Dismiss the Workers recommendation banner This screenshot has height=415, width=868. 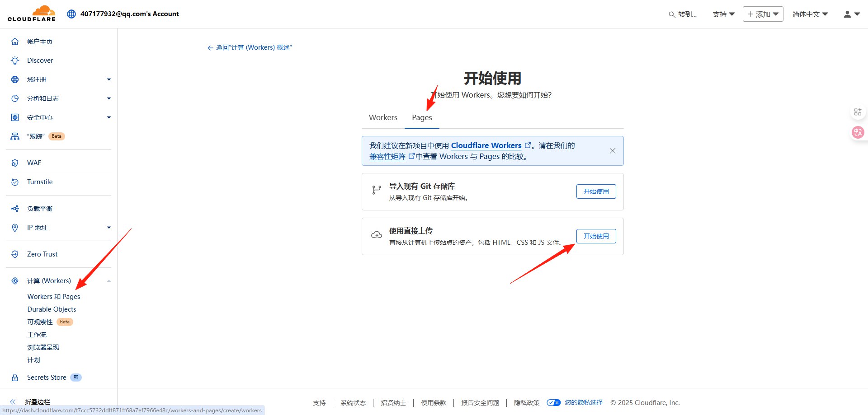pyautogui.click(x=613, y=151)
